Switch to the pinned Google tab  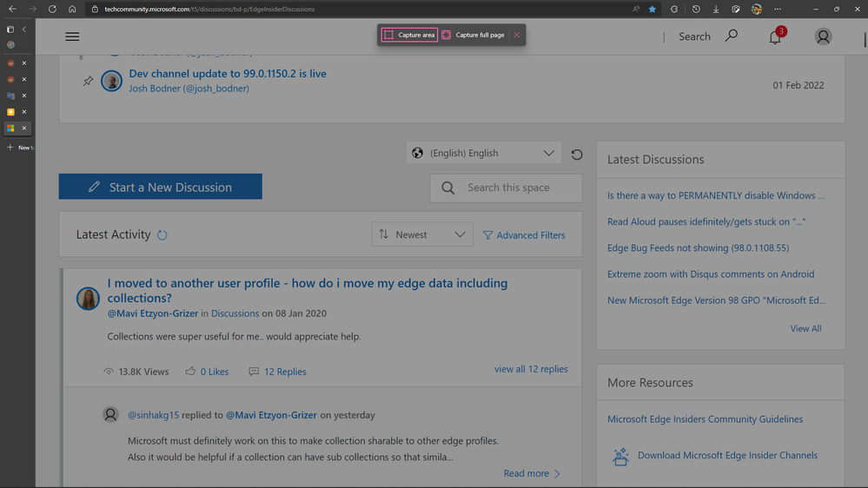pos(10,45)
